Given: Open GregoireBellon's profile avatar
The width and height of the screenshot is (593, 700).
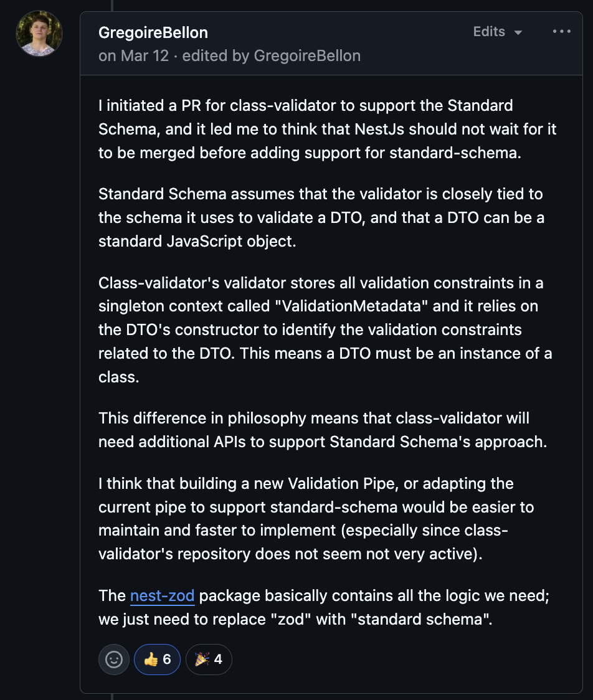Looking at the screenshot, I should point(39,34).
